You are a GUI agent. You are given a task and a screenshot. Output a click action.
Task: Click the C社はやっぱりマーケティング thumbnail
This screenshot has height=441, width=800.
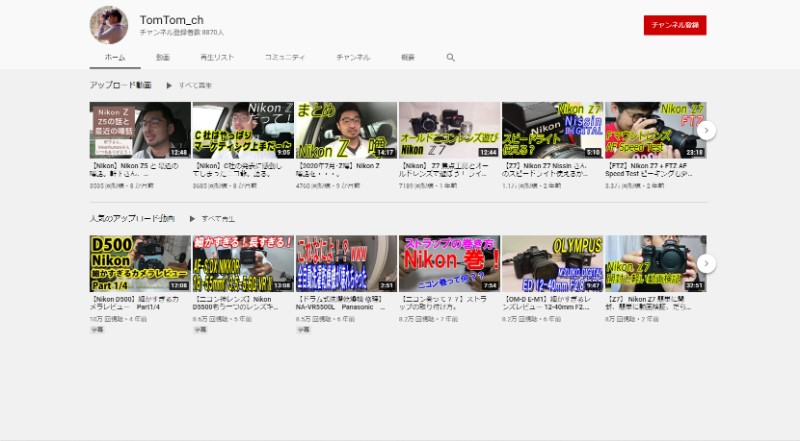click(243, 130)
